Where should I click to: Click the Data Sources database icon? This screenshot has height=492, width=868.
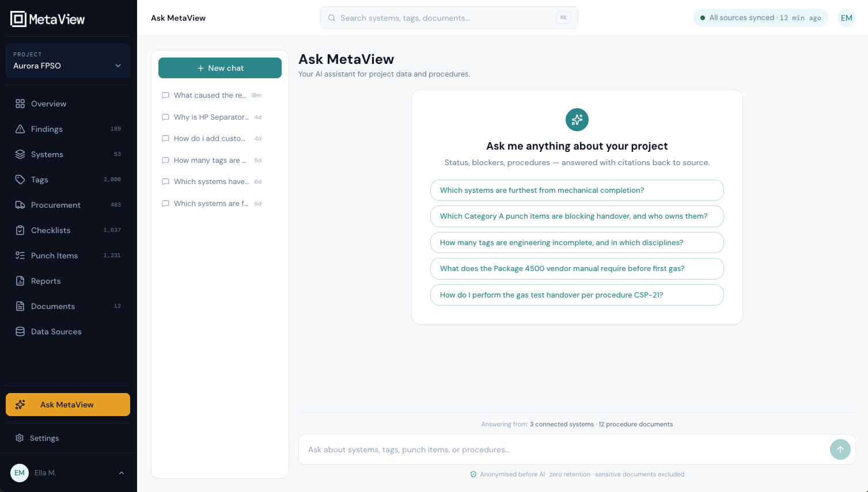[x=20, y=331]
